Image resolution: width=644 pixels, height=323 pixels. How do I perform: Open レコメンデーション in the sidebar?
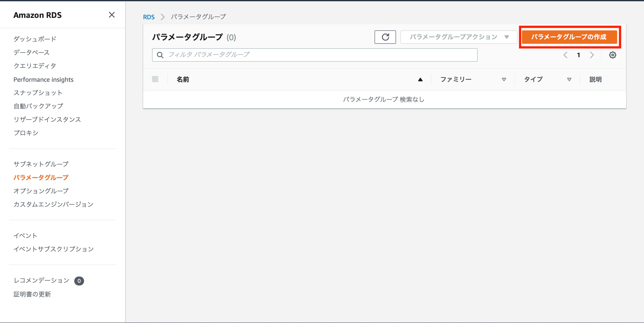click(42, 281)
